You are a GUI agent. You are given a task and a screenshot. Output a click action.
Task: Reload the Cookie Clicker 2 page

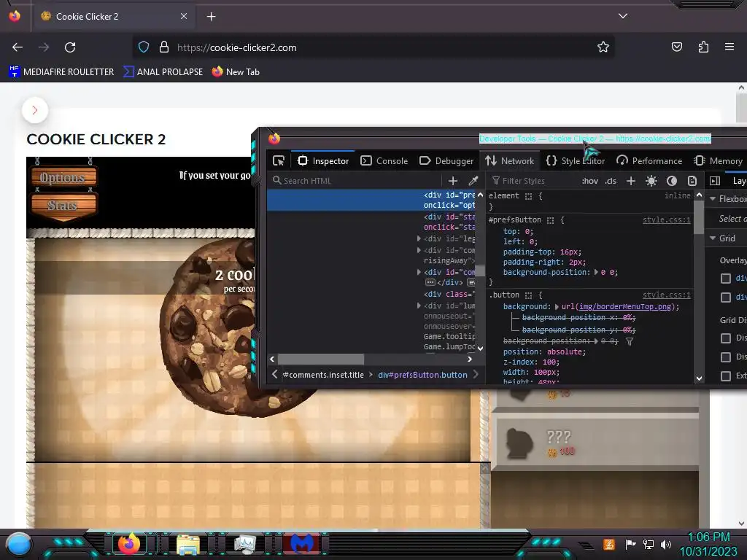(70, 47)
